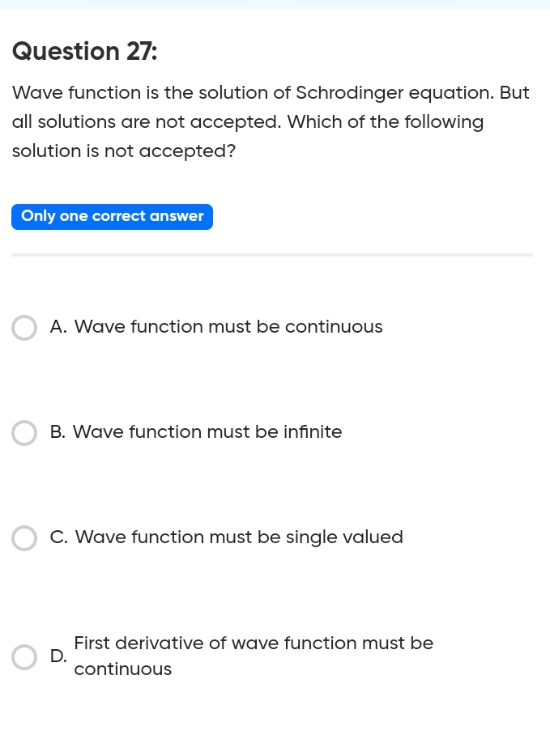Click the divider below the answer badge
This screenshot has height=756, width=550.
(272, 255)
